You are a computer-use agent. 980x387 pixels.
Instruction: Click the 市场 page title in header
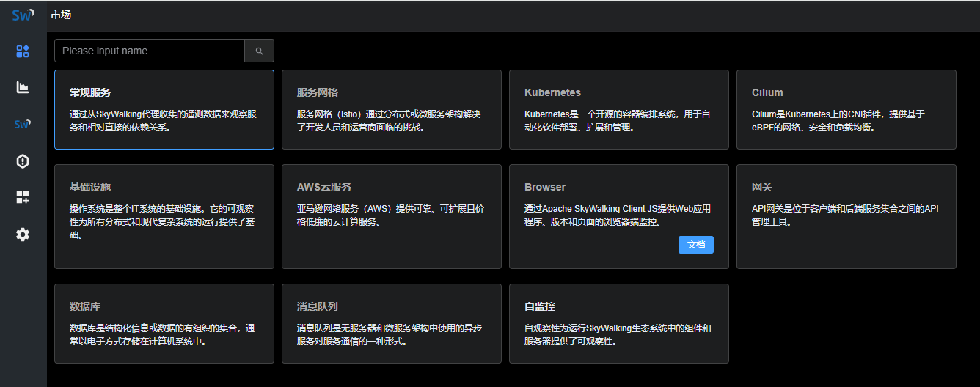tap(61, 15)
